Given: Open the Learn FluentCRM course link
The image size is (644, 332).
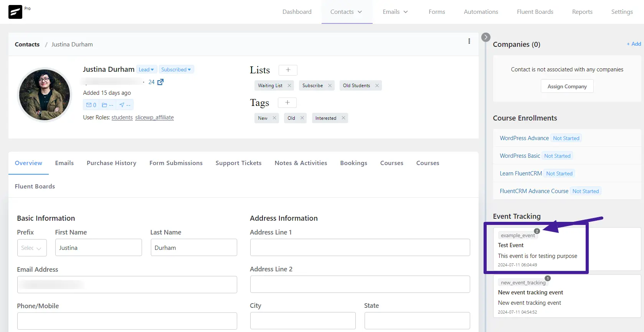Looking at the screenshot, I should [x=521, y=173].
